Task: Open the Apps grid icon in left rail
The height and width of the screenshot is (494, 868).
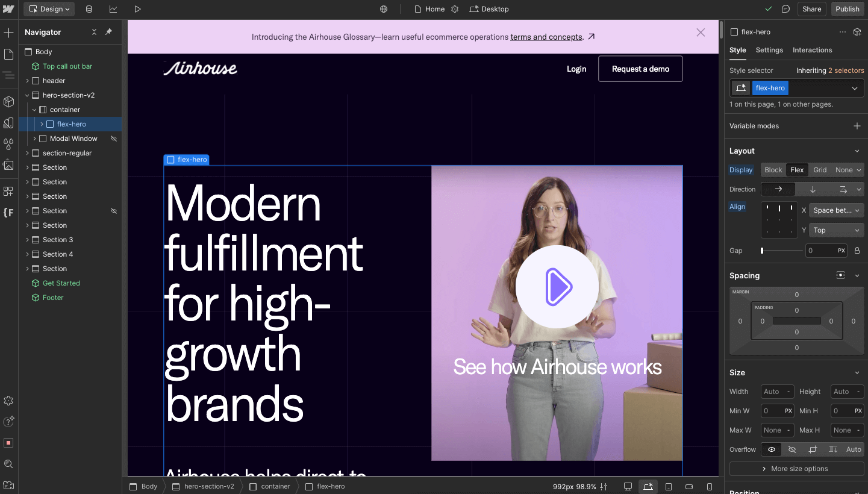Action: click(x=8, y=192)
